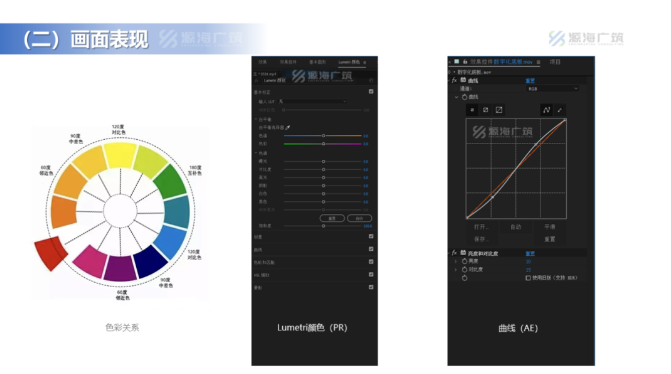Click the 对比度 value 15 in AE

(528, 270)
